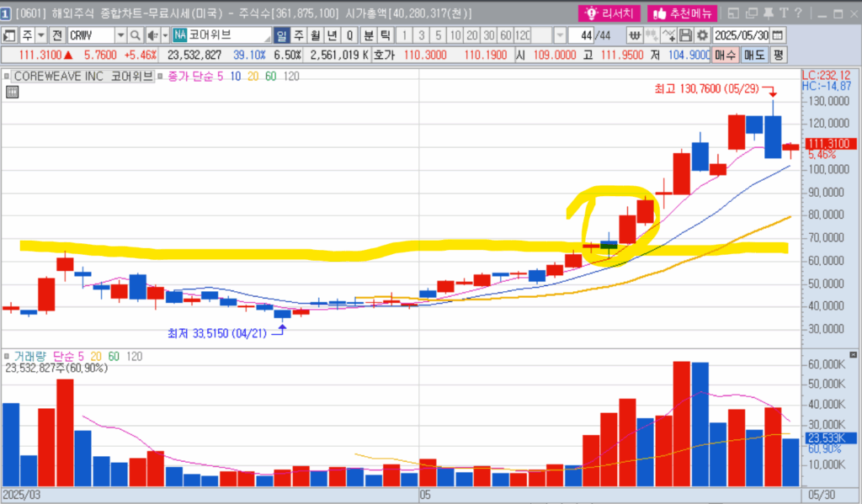Select the 1 interval button
This screenshot has height=504, width=862.
click(x=404, y=35)
